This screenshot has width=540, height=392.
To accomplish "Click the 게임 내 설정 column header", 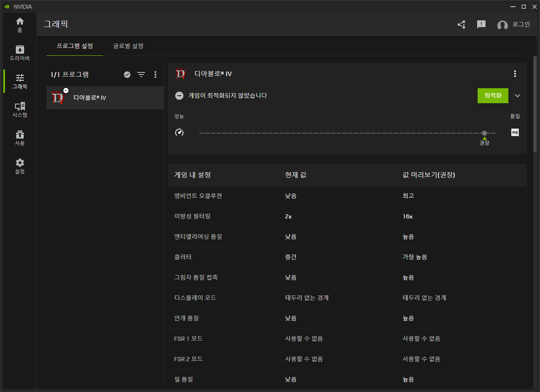I will [x=193, y=175].
